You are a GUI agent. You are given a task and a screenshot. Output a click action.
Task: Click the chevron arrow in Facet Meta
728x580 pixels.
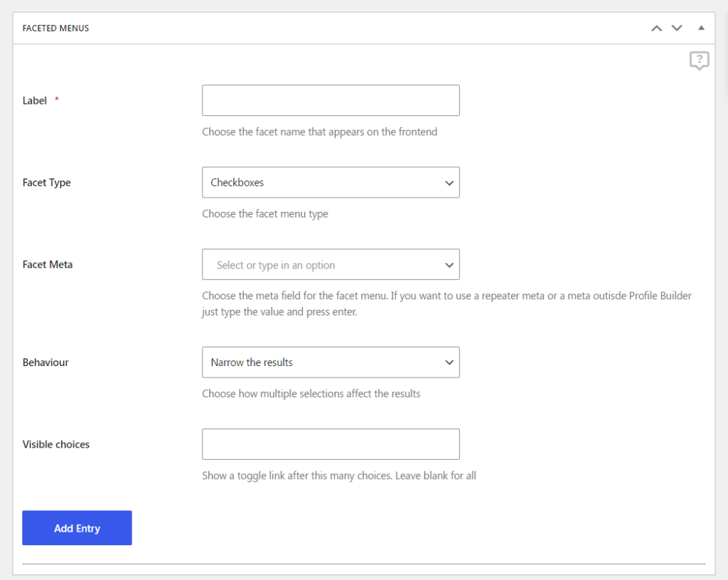[449, 265]
